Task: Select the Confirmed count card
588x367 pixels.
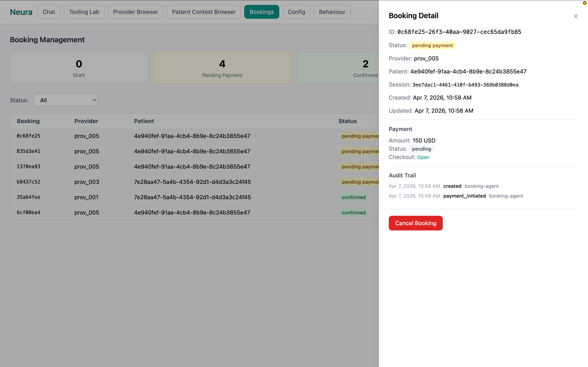Action: pyautogui.click(x=340, y=68)
